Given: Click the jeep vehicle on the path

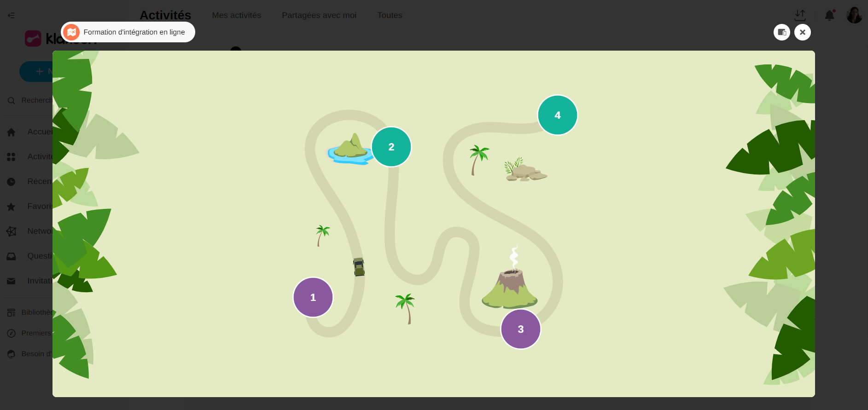Looking at the screenshot, I should tap(359, 267).
